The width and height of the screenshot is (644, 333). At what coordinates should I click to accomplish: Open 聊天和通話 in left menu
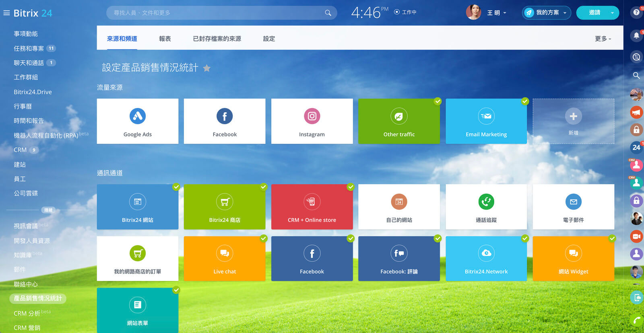29,63
